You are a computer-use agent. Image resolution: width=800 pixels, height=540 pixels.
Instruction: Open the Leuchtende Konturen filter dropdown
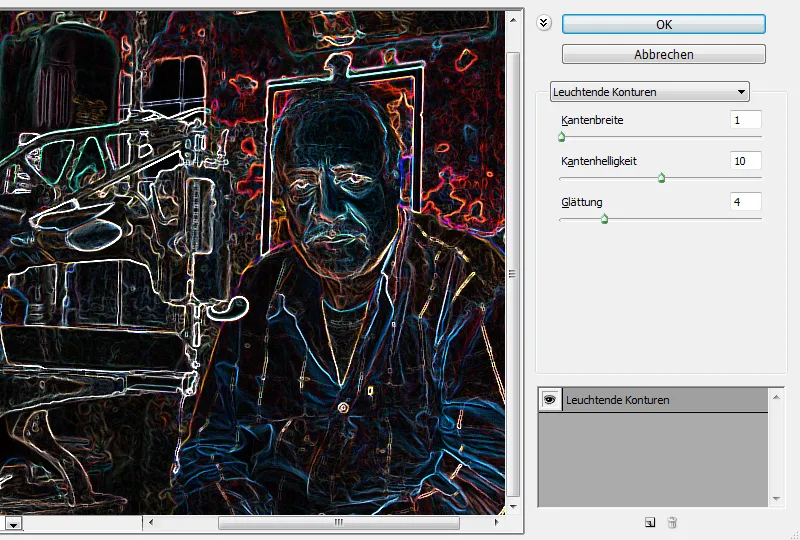649,92
